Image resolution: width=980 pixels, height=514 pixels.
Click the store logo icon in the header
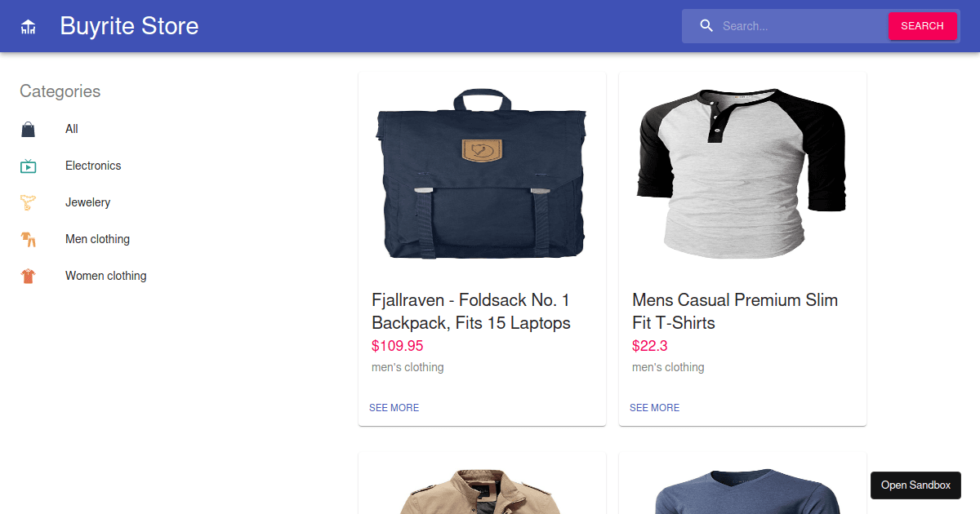[x=27, y=25]
